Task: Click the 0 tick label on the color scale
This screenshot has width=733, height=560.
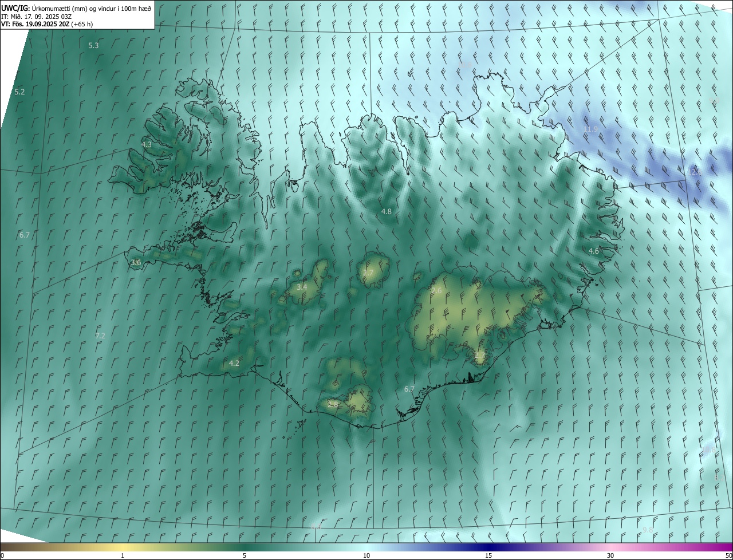Action: (x=2, y=555)
